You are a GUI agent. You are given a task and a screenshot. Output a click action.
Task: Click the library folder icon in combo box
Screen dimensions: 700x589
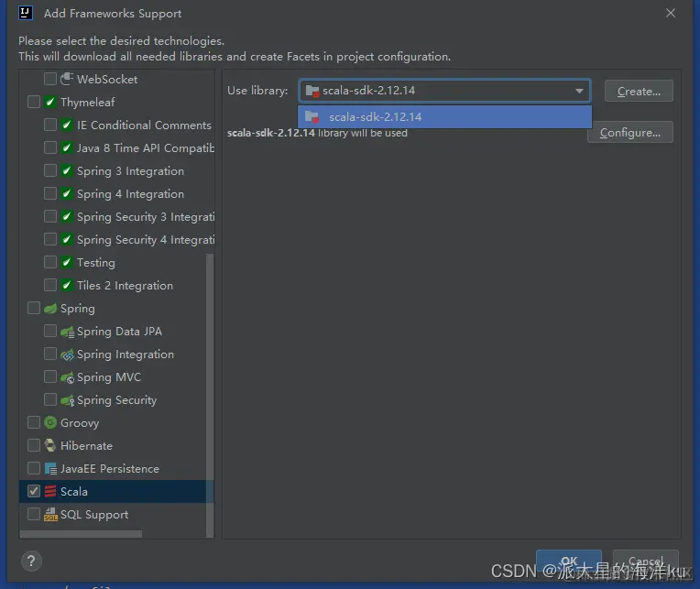(x=312, y=91)
